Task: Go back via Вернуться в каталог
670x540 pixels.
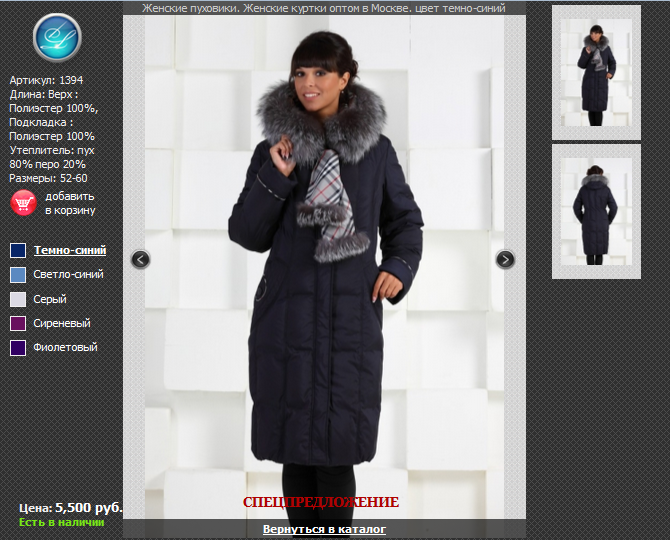Action: pos(324,529)
